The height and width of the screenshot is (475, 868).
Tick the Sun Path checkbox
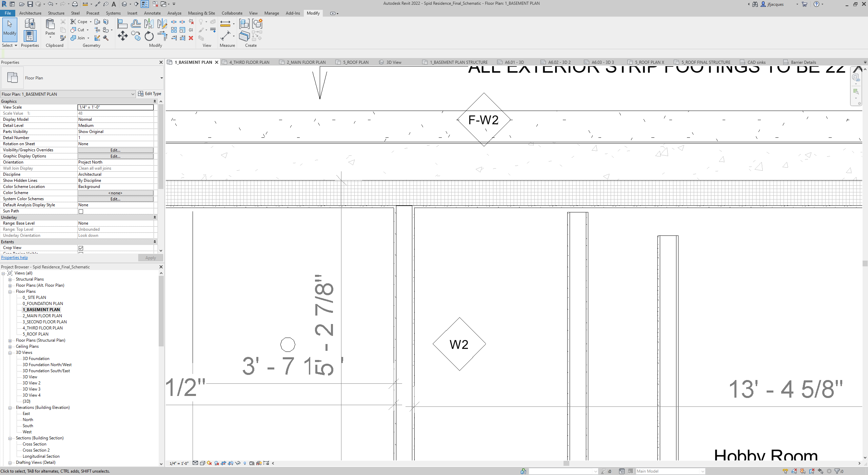(x=81, y=211)
